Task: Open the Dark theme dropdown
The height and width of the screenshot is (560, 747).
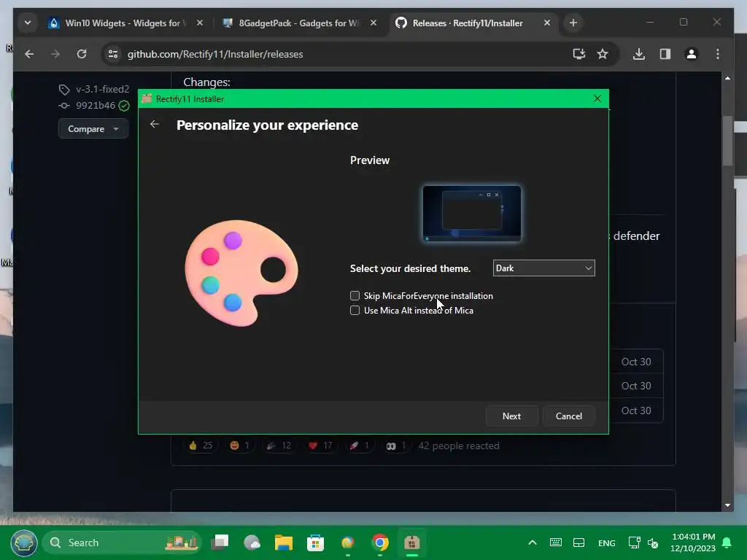Action: [543, 268]
